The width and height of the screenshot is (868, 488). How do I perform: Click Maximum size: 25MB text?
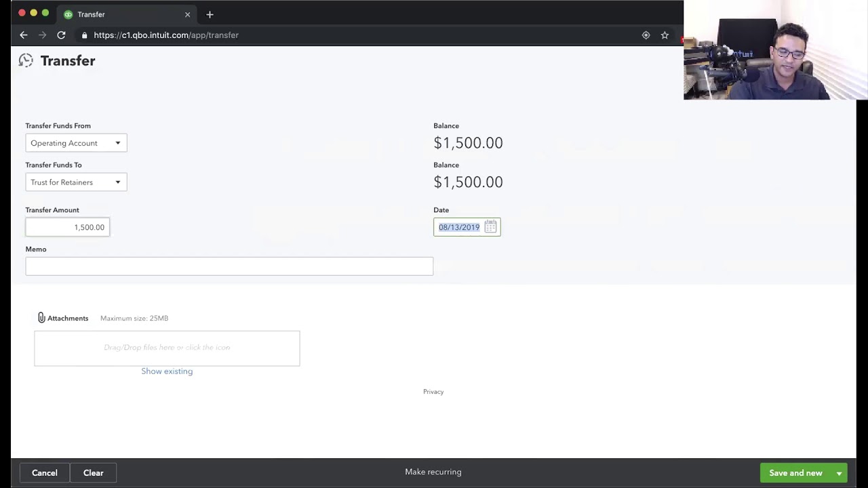click(134, 318)
